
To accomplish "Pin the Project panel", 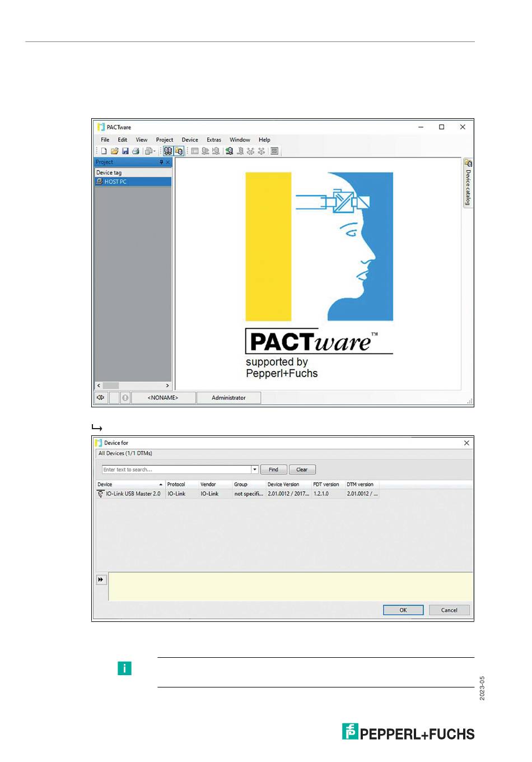I will tap(161, 162).
